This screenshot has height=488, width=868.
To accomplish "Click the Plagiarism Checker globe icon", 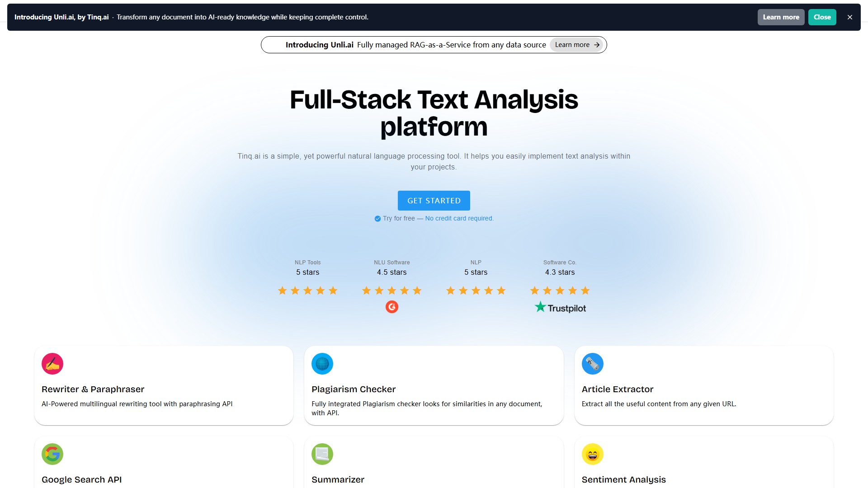I will pos(322,364).
